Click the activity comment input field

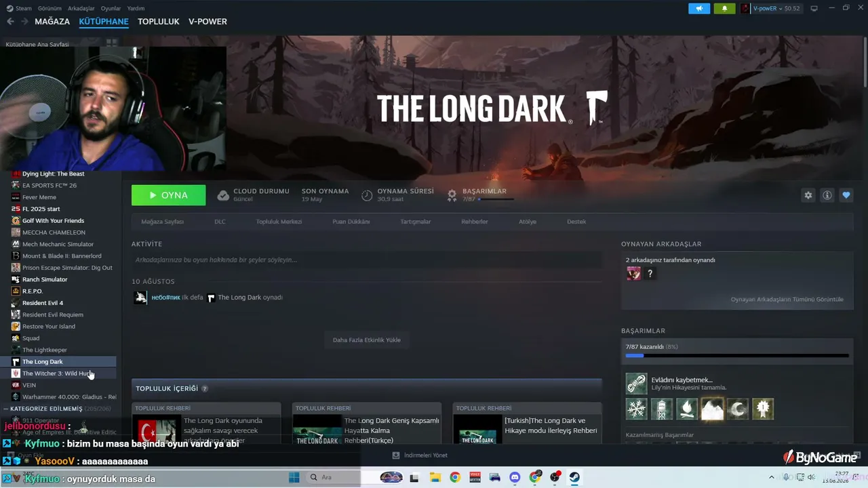pyautogui.click(x=367, y=260)
